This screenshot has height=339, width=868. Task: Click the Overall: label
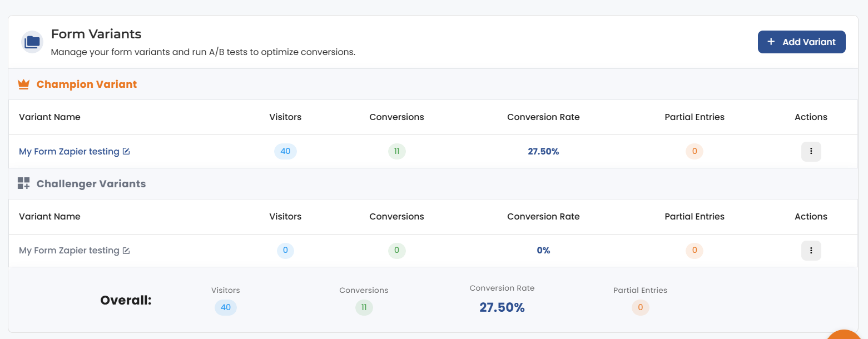tap(126, 301)
